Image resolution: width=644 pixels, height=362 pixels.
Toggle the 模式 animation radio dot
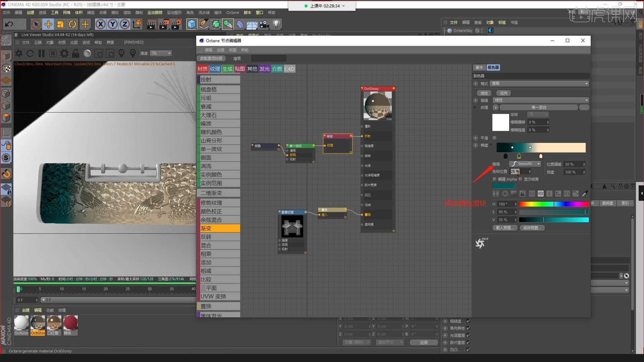(x=476, y=83)
